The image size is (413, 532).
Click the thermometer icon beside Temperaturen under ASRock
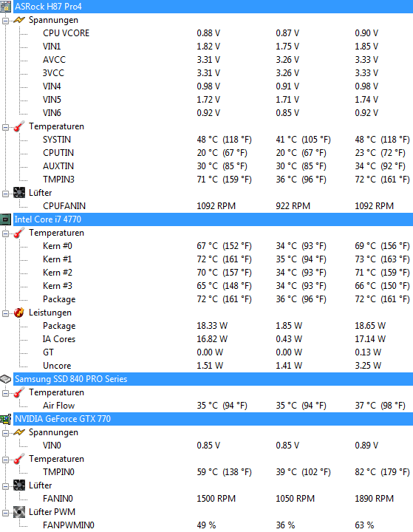click(19, 126)
